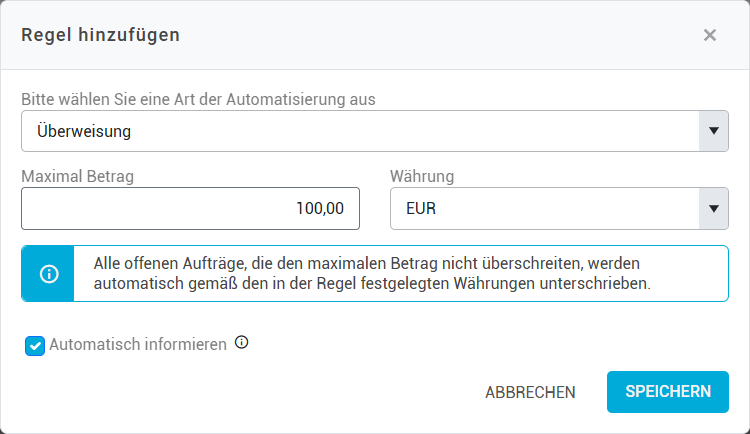This screenshot has width=750, height=434.
Task: Click info icon beside Automatisch informieren
Action: click(x=241, y=343)
